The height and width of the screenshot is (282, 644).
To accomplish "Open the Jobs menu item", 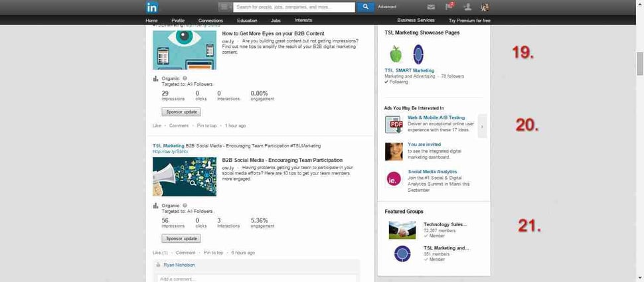I will point(276,20).
